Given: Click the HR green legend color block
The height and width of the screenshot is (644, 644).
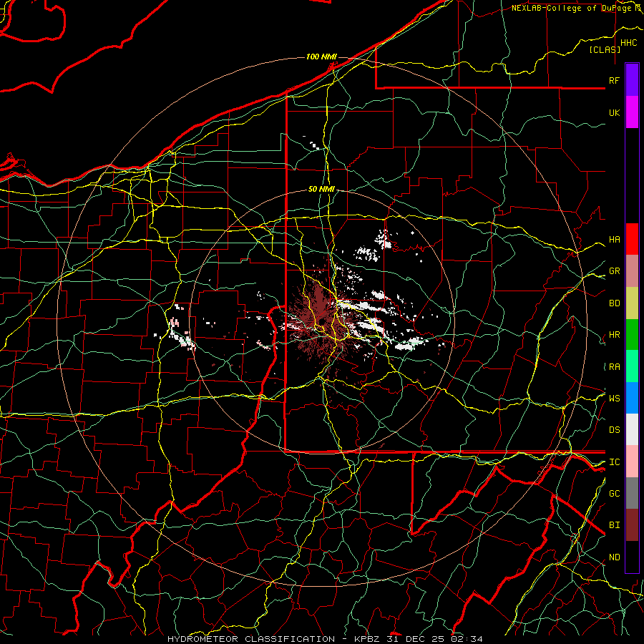Looking at the screenshot, I should [x=632, y=335].
